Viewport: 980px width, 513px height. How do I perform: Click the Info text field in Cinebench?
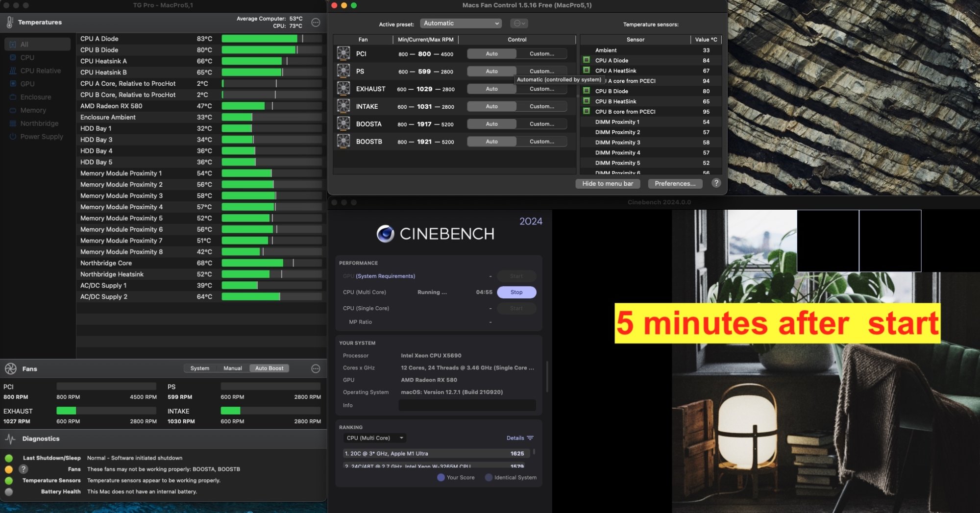coord(467,405)
